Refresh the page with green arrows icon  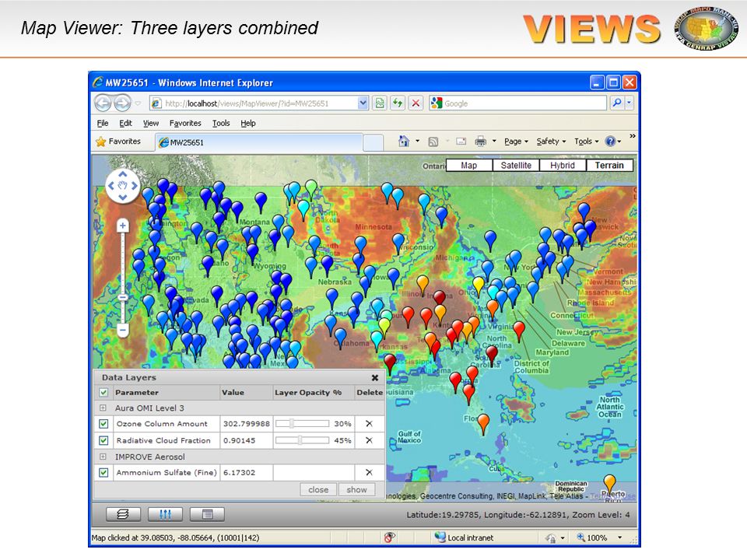click(x=398, y=103)
